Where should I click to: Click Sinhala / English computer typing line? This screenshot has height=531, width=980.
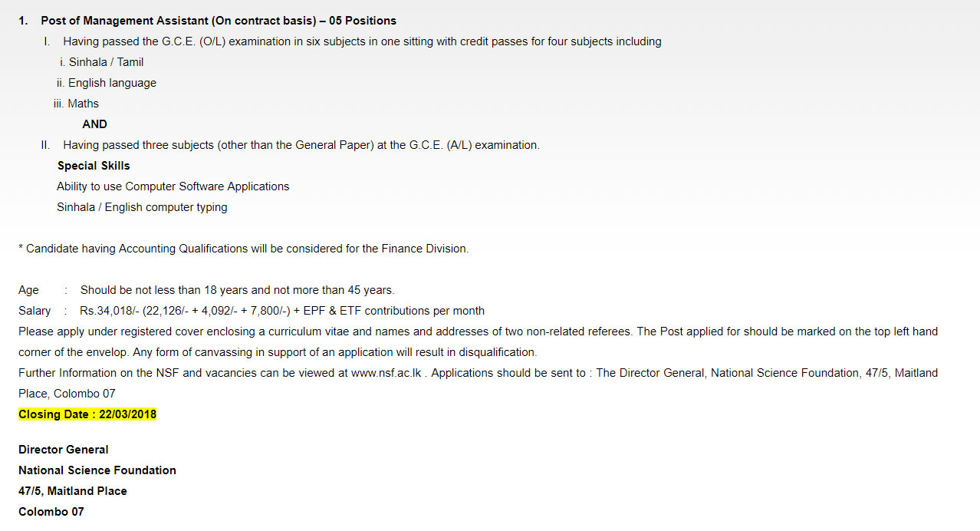(142, 207)
